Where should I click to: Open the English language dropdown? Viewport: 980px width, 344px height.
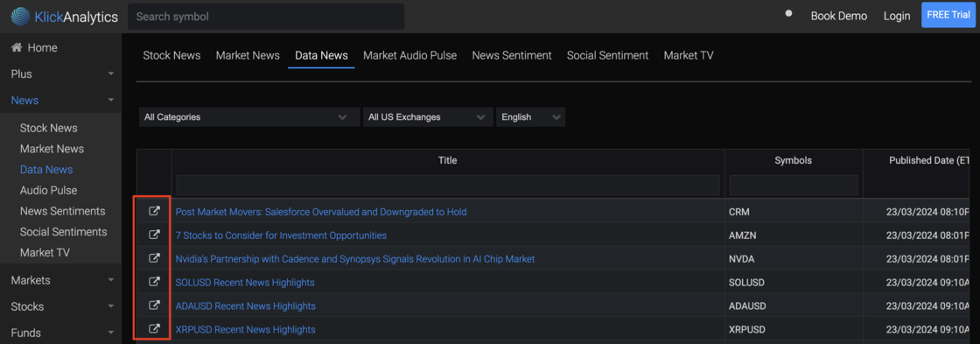530,117
